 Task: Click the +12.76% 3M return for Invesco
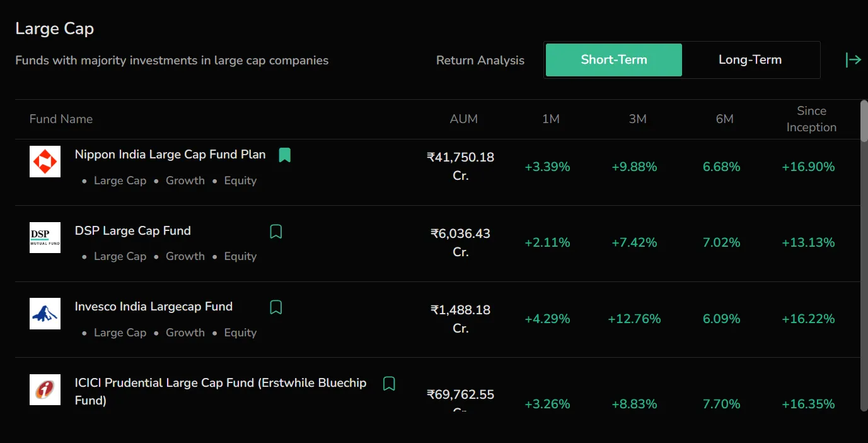634,319
